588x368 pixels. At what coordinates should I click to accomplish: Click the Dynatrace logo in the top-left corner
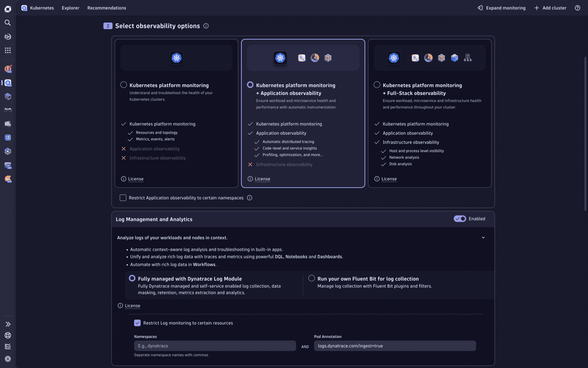pos(7,8)
